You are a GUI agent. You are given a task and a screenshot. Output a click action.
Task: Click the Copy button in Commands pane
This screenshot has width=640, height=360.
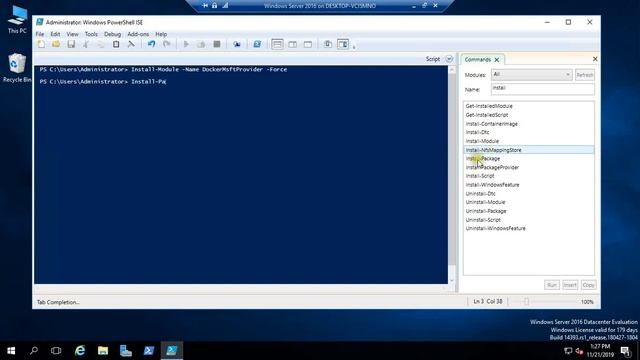click(588, 285)
